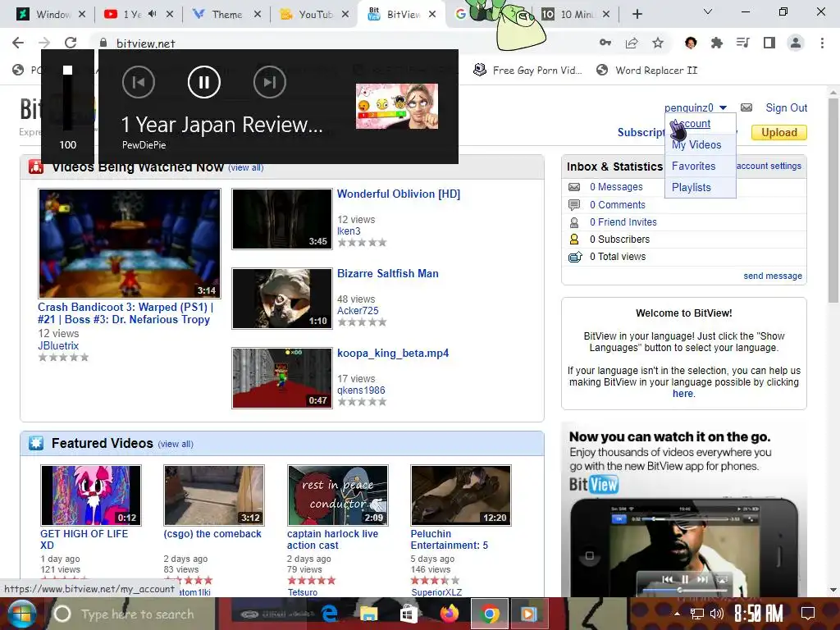Go back to previous page in Chrome
Screen dimensions: 840x630
(x=18, y=43)
